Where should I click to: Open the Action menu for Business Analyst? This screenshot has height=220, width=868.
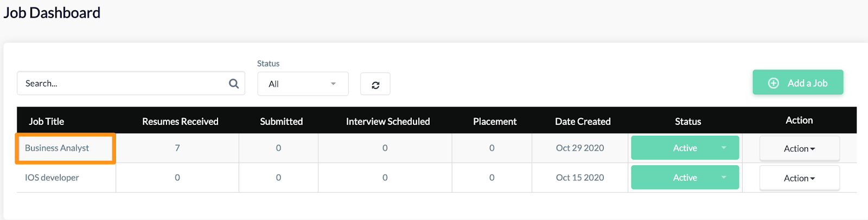(800, 148)
